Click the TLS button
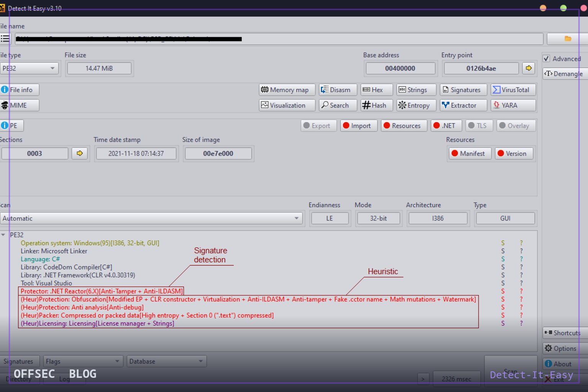588x392 pixels. coord(479,126)
